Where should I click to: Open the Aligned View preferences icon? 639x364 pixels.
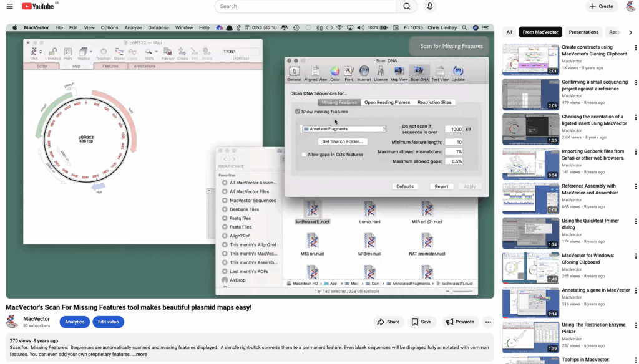click(x=314, y=72)
